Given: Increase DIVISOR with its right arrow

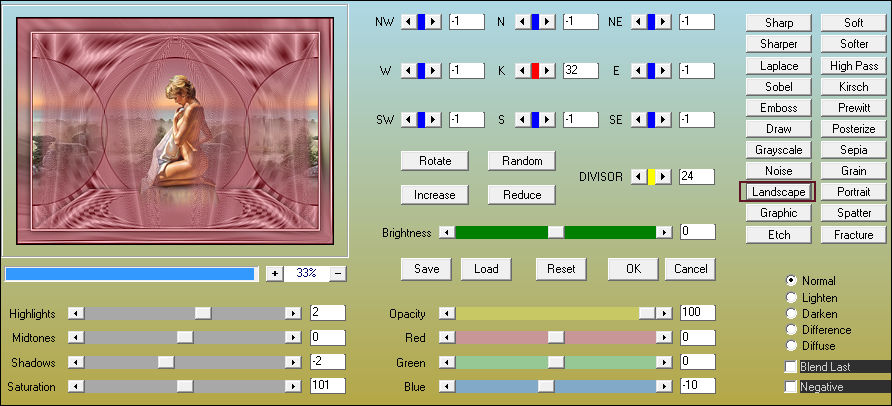Looking at the screenshot, I should tap(663, 176).
